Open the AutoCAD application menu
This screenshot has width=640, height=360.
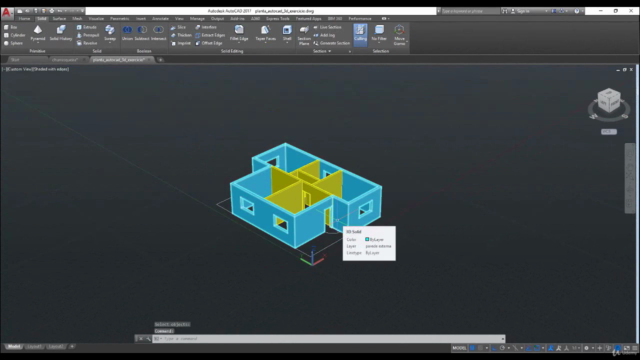6,12
